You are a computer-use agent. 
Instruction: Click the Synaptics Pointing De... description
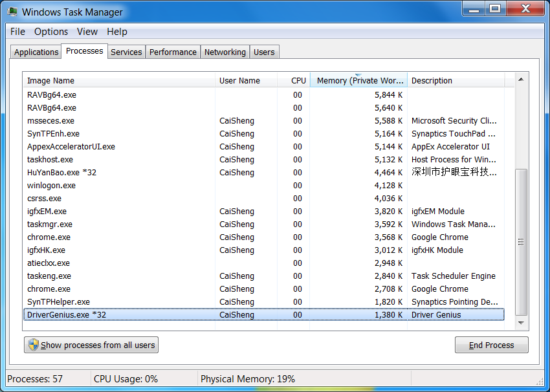[x=455, y=302]
